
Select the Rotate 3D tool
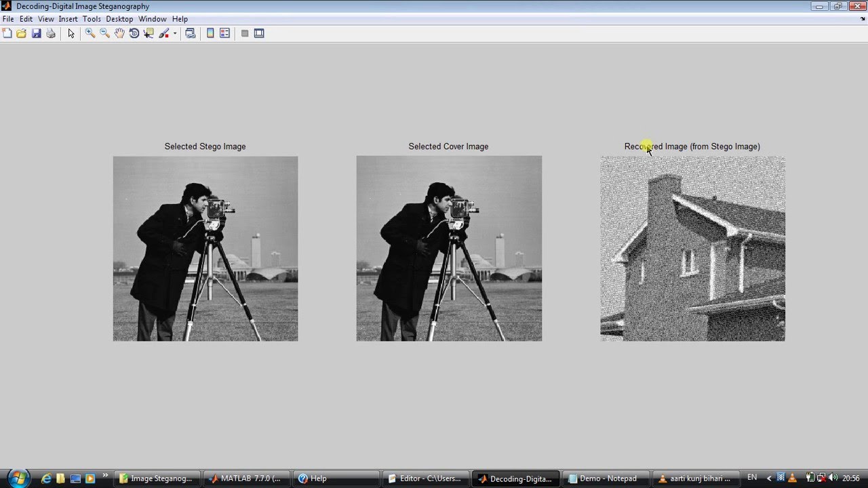[x=134, y=33]
